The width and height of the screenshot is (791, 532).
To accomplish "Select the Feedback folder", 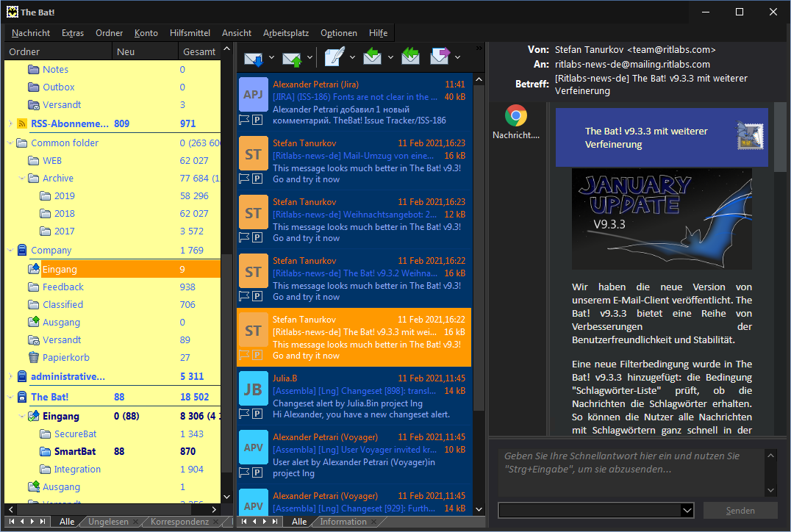I will point(62,287).
